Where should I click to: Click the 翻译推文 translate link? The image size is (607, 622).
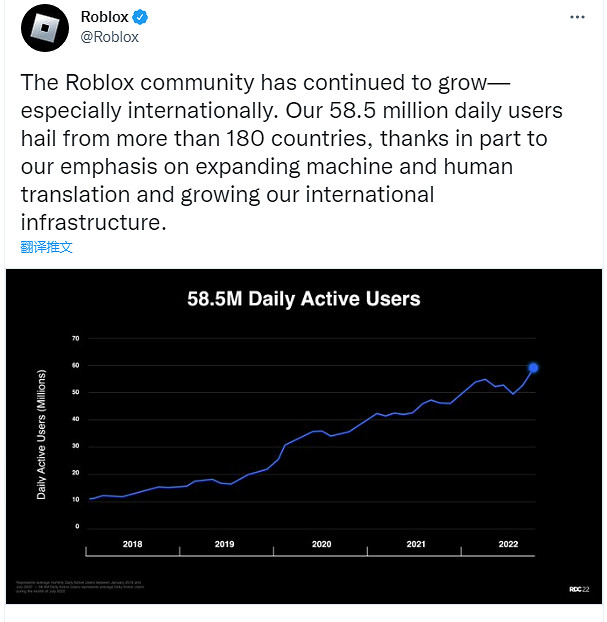point(46,246)
